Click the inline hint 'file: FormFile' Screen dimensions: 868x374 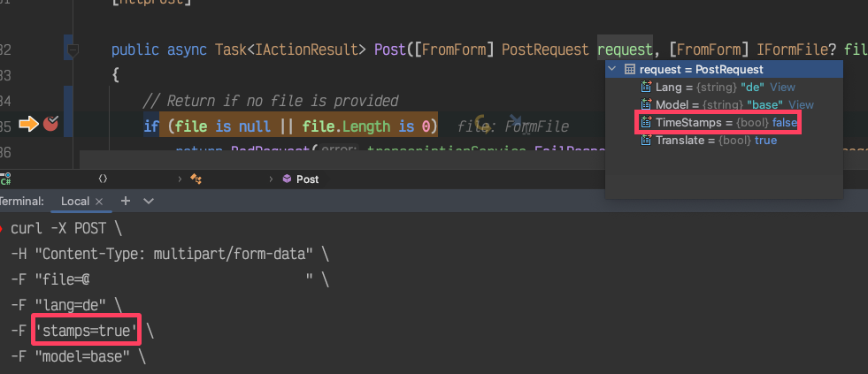(513, 126)
